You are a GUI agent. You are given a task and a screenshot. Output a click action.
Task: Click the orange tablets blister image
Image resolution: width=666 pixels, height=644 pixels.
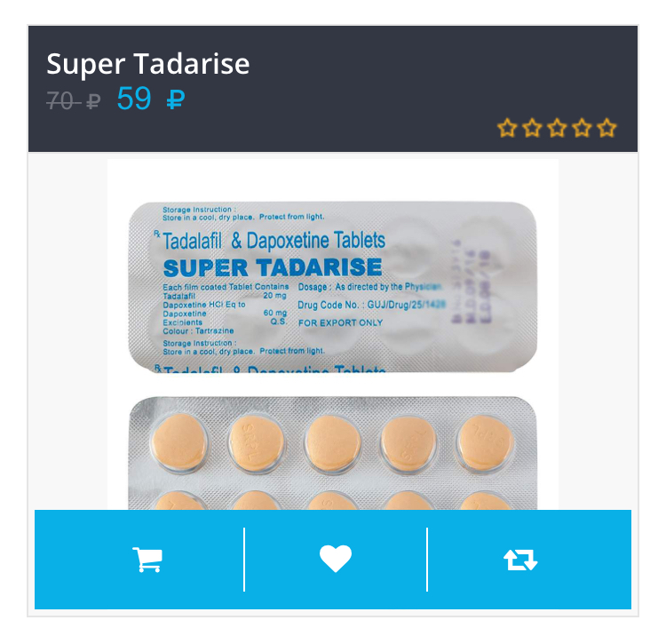point(333,453)
